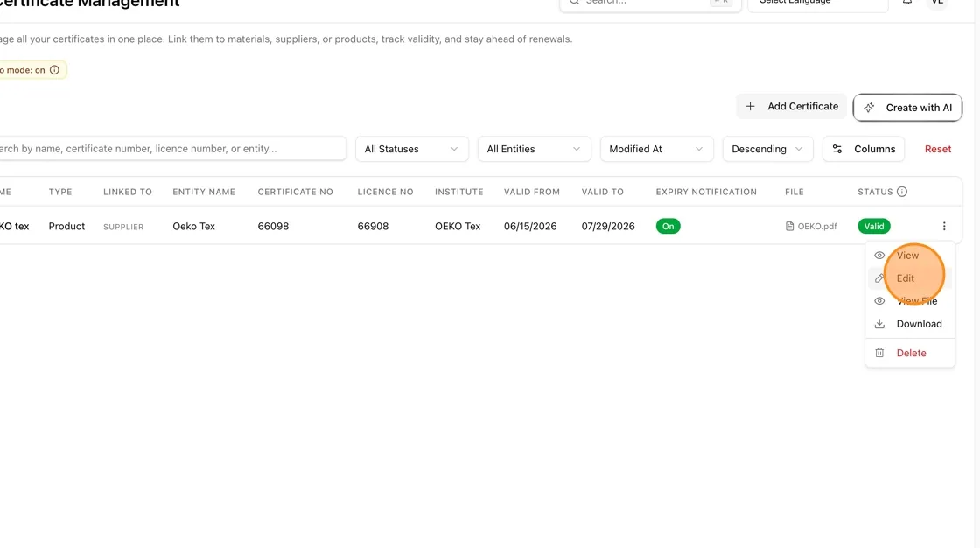The height and width of the screenshot is (548, 980).
Task: Click the sliders icon in Columns button
Action: pos(837,149)
